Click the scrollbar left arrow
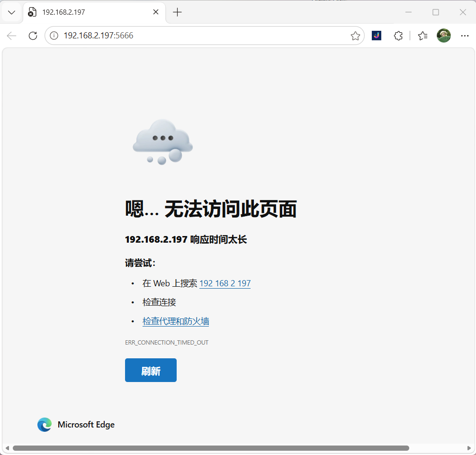The width and height of the screenshot is (476, 455). 7,448
